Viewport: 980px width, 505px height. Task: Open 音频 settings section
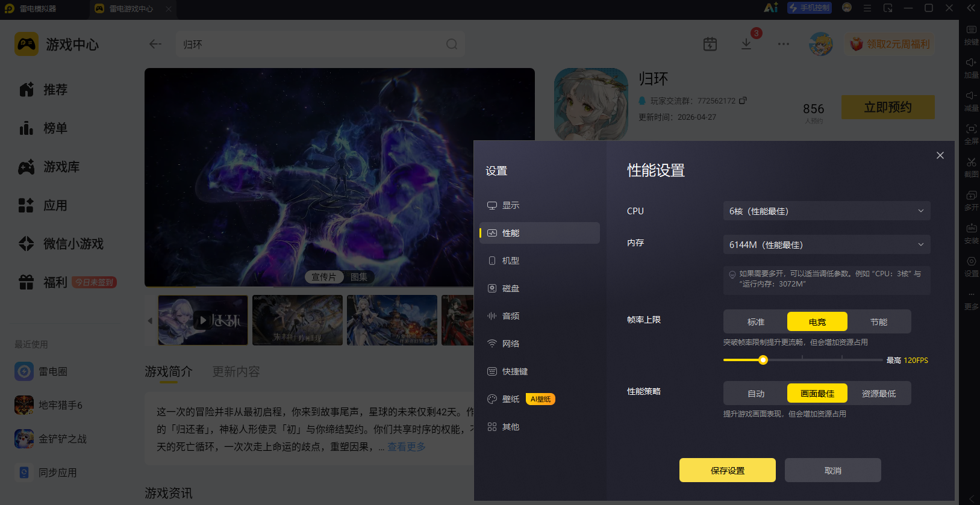(x=540, y=316)
